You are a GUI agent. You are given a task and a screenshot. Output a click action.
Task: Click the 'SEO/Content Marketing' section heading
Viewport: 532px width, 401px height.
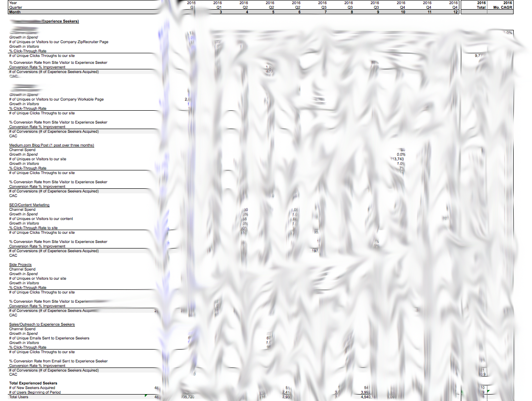[29, 205]
